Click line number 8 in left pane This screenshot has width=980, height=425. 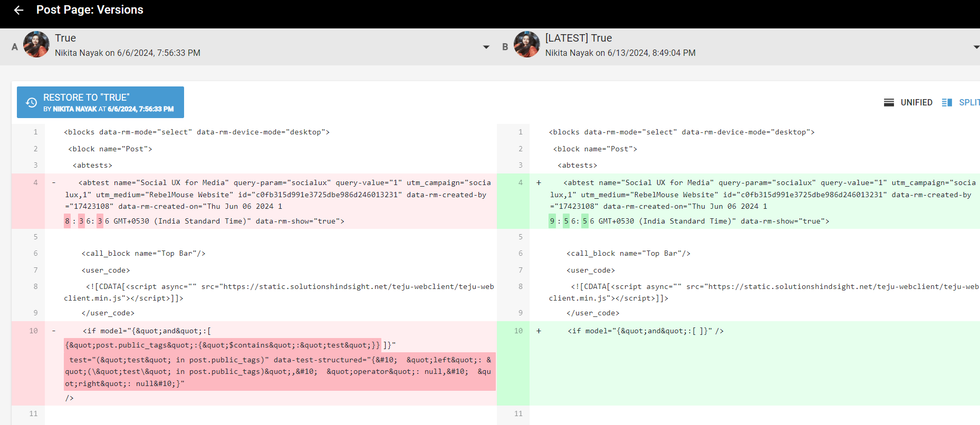34,287
